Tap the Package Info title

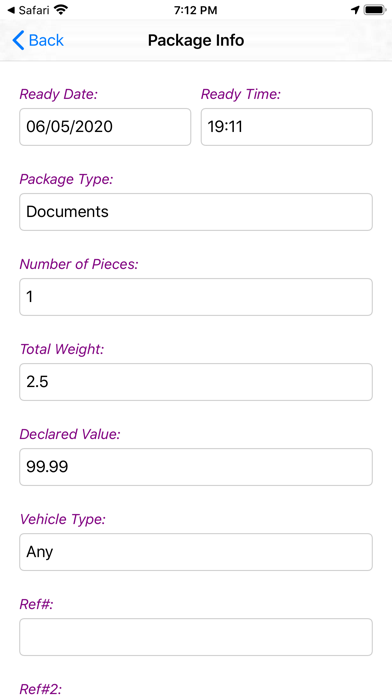tap(196, 40)
